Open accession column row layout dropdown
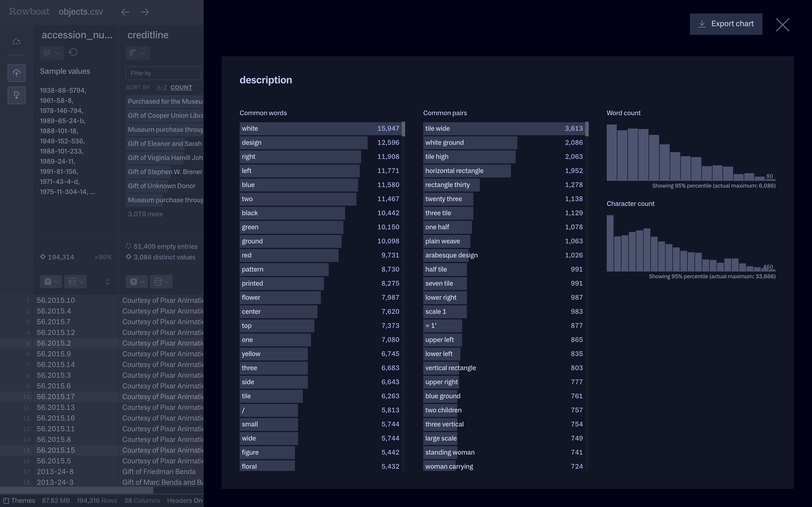This screenshot has width=812, height=507. coord(76,282)
